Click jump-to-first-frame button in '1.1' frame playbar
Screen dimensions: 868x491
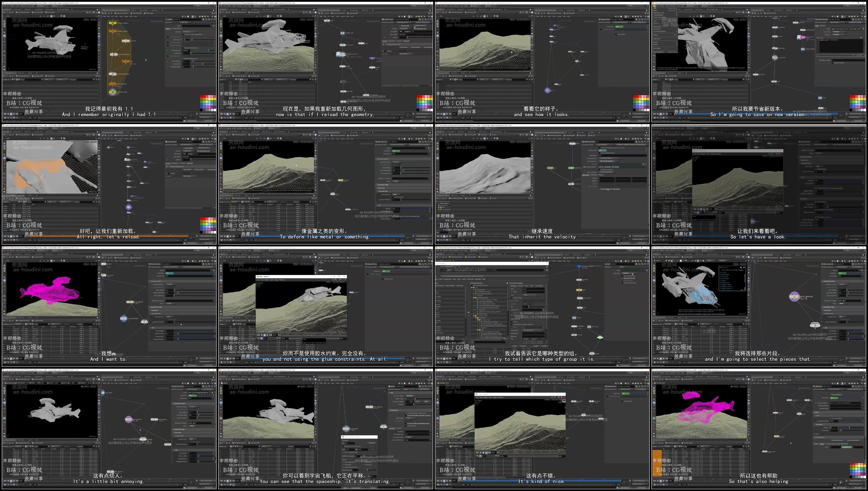[5, 114]
